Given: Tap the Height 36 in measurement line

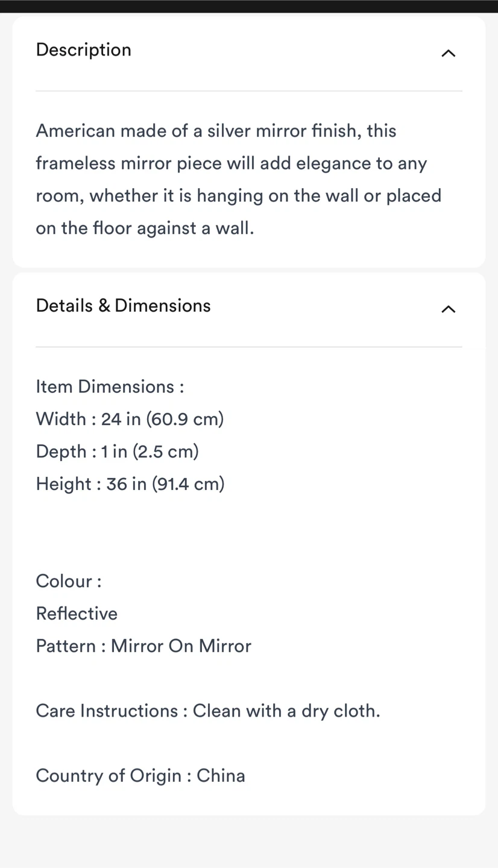Looking at the screenshot, I should tap(130, 484).
